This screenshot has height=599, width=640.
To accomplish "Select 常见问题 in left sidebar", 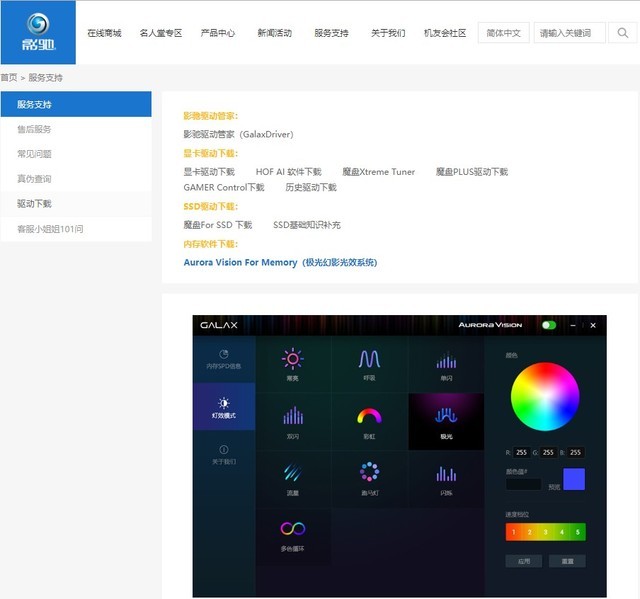I will click(x=76, y=154).
